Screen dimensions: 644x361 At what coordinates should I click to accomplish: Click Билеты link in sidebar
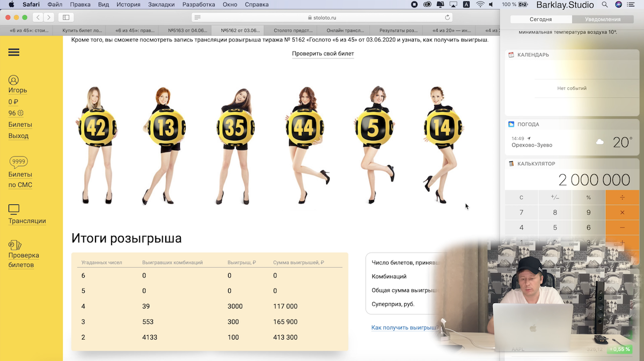pos(20,124)
